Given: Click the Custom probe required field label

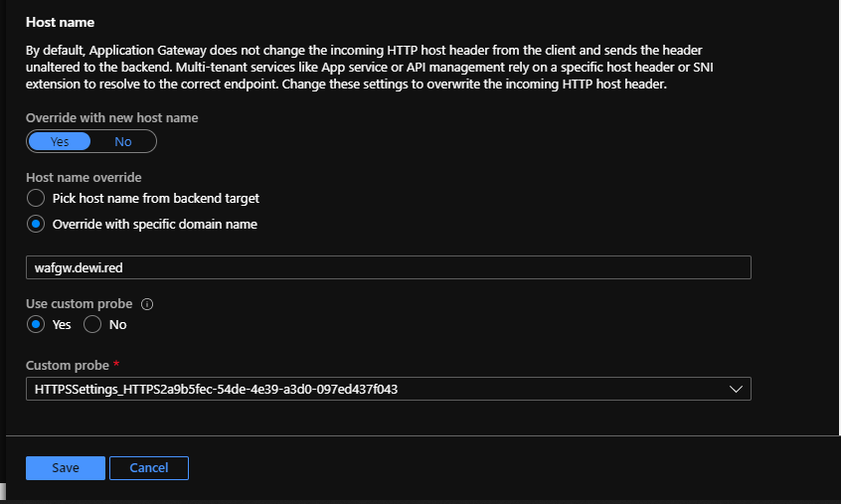Looking at the screenshot, I should coord(68,366).
